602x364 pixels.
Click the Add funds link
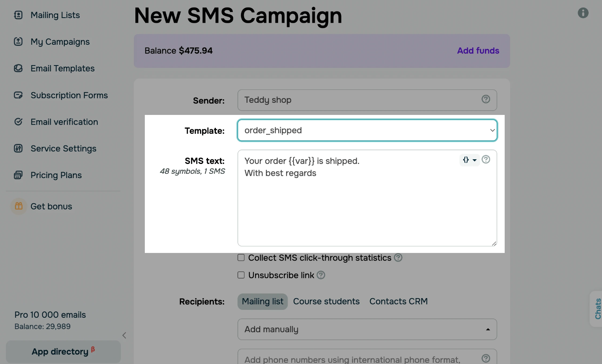pyautogui.click(x=478, y=51)
